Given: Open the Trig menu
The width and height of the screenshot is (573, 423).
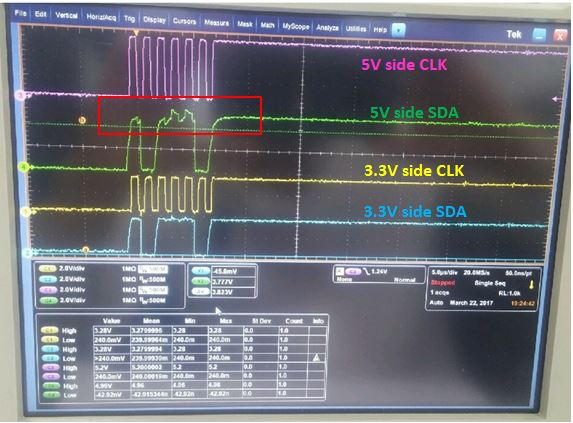Looking at the screenshot, I should [129, 19].
